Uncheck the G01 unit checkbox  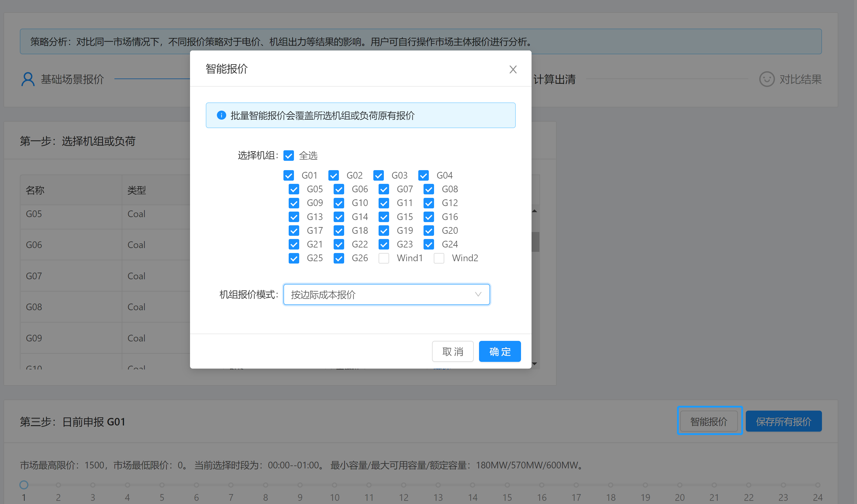point(288,175)
